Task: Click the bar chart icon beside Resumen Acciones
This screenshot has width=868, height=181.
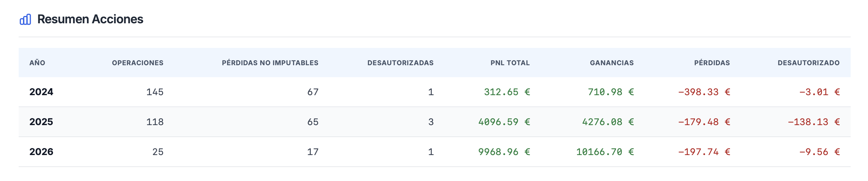Action: 25,20
